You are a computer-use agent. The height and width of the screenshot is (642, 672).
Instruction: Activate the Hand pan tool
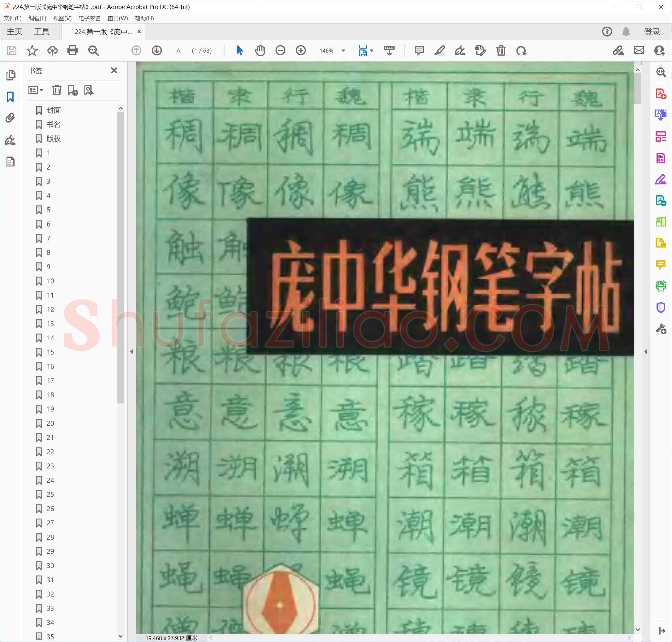260,51
